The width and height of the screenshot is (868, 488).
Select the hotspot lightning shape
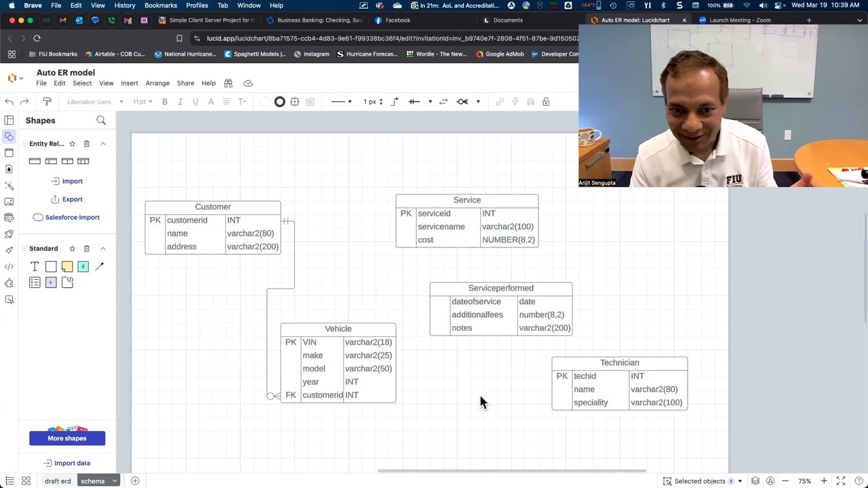[83, 266]
